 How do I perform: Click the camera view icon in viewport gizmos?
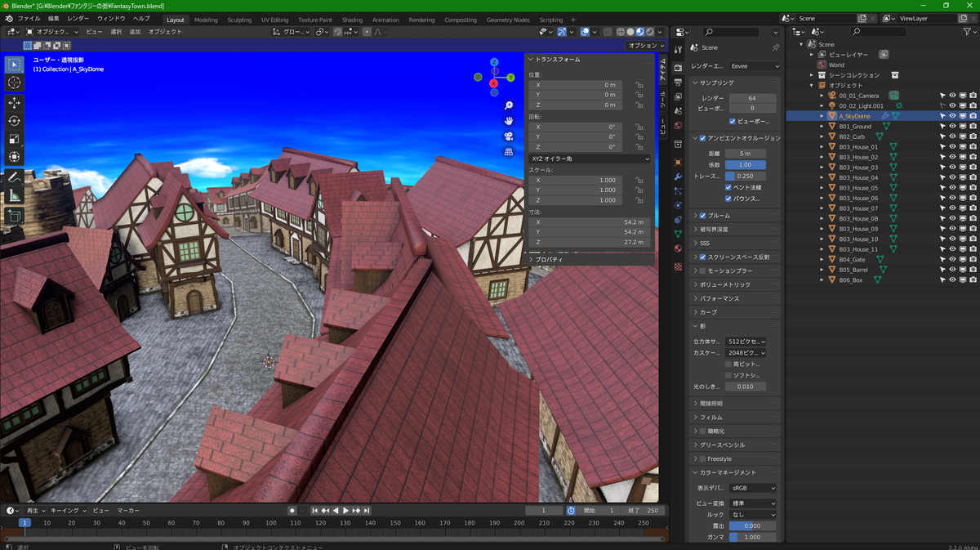510,136
